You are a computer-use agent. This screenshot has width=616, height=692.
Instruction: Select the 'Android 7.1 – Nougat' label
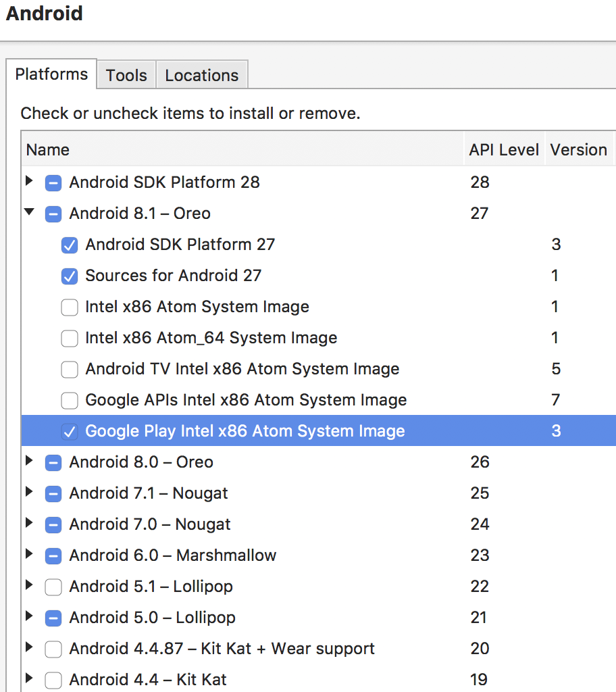click(x=149, y=493)
